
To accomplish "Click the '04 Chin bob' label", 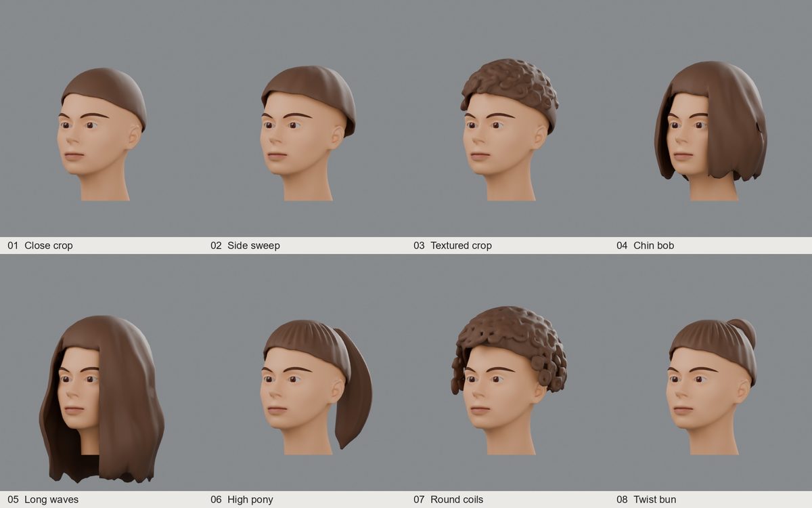I will tap(645, 245).
